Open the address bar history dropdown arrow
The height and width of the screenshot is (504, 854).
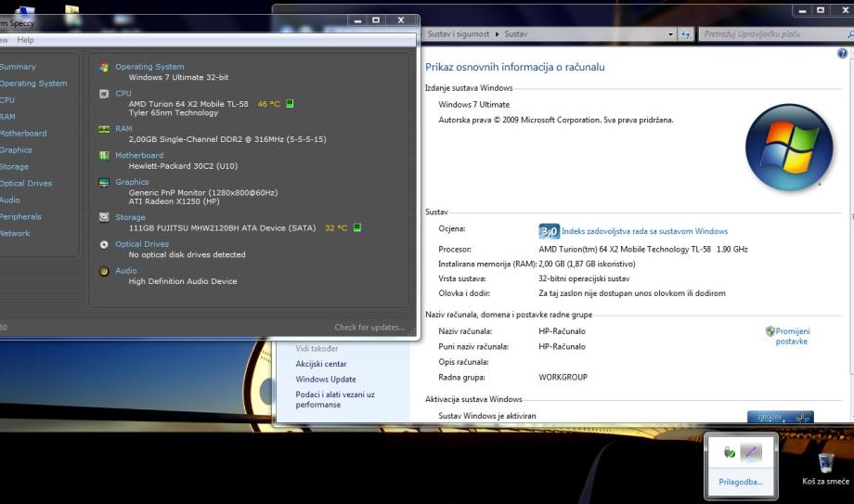tap(672, 34)
